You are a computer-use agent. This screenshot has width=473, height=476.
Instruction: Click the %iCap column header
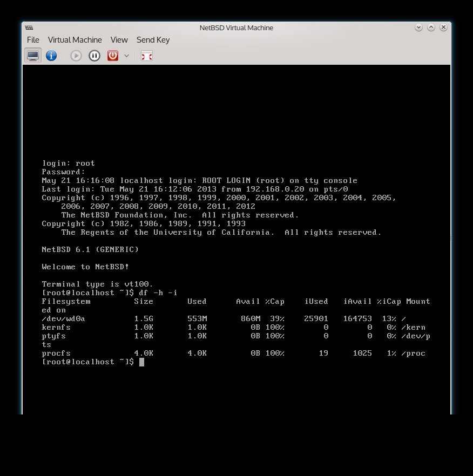(x=389, y=302)
